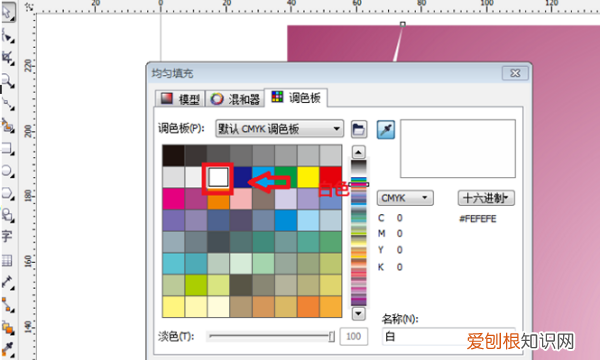Screen dimensions: 600x360
Task: Select the Connector tool
Action: tap(8, 305)
